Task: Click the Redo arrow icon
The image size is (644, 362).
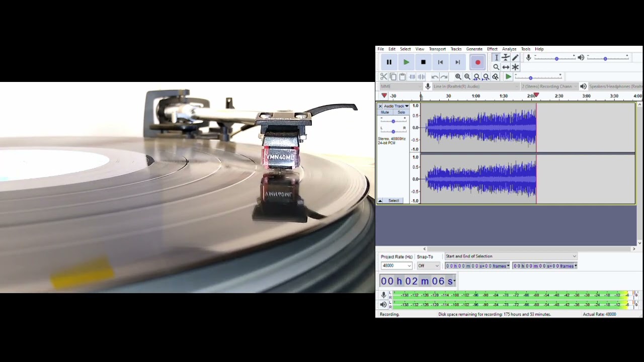Action: tap(444, 77)
